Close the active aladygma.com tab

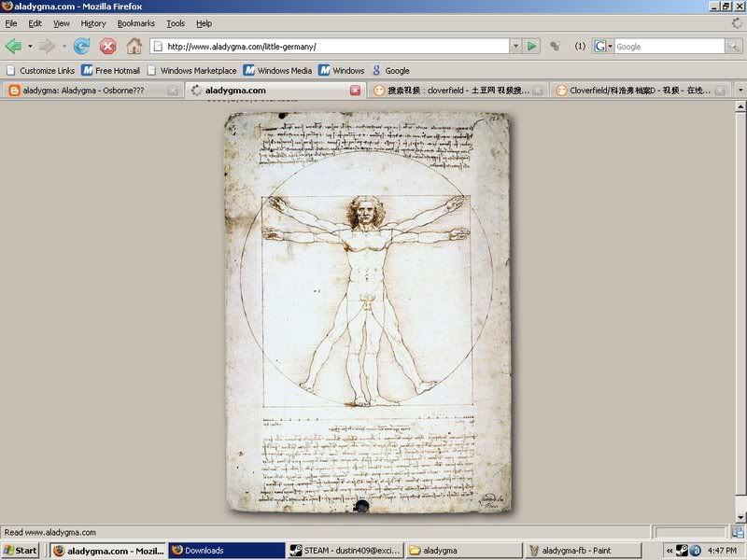coord(355,91)
